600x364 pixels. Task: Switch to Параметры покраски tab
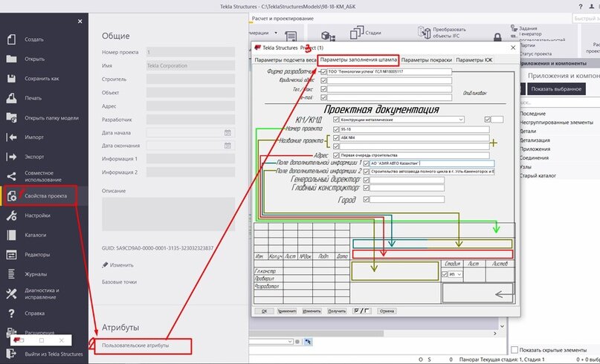pos(426,60)
